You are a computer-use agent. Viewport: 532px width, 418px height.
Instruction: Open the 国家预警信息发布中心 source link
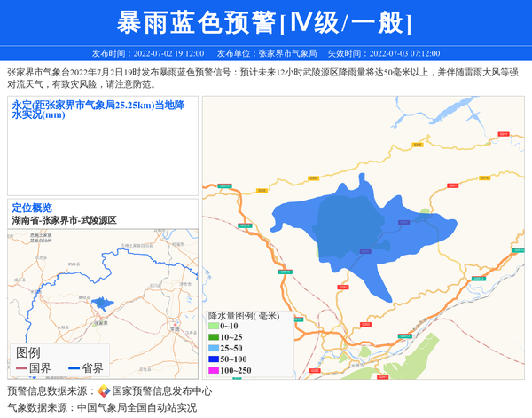(x=162, y=391)
